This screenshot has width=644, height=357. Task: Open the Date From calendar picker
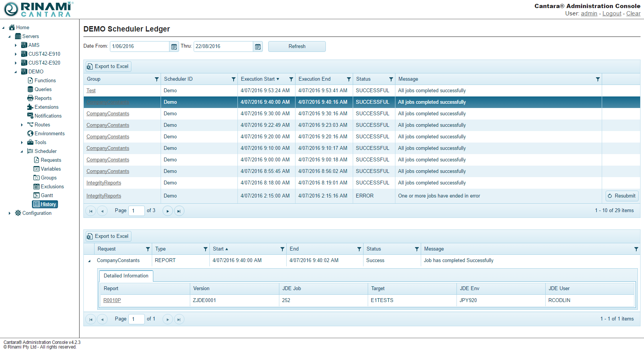[x=174, y=46]
